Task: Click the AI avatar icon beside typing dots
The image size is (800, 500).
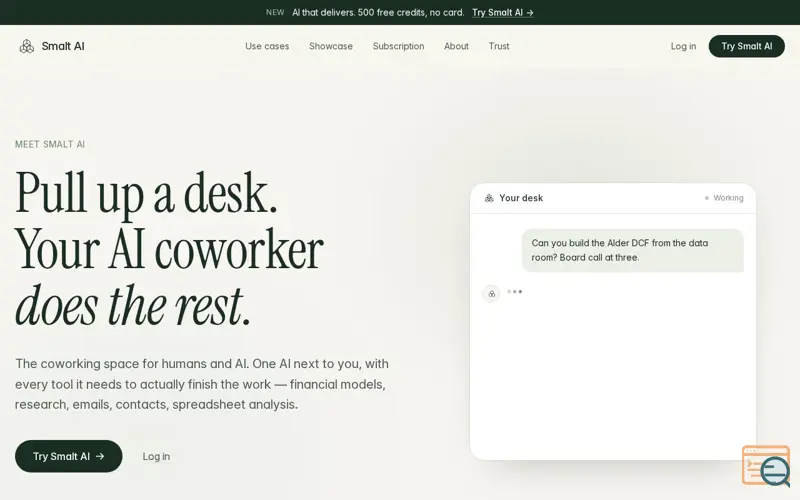Action: (491, 293)
